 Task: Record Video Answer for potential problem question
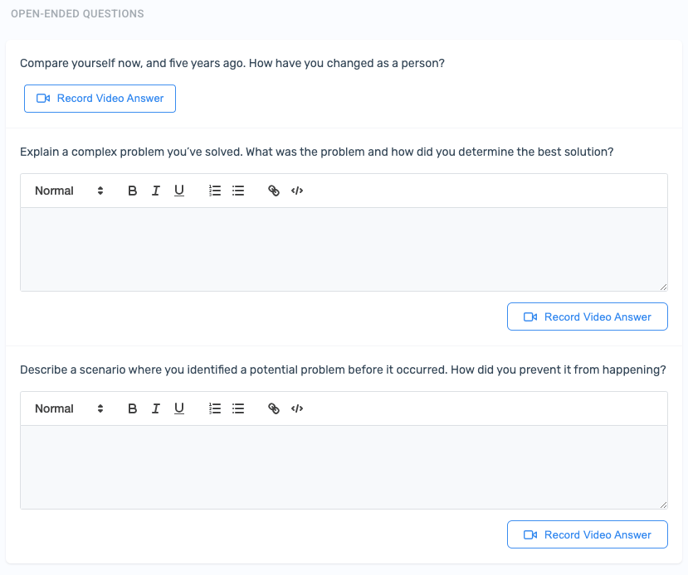tap(587, 535)
